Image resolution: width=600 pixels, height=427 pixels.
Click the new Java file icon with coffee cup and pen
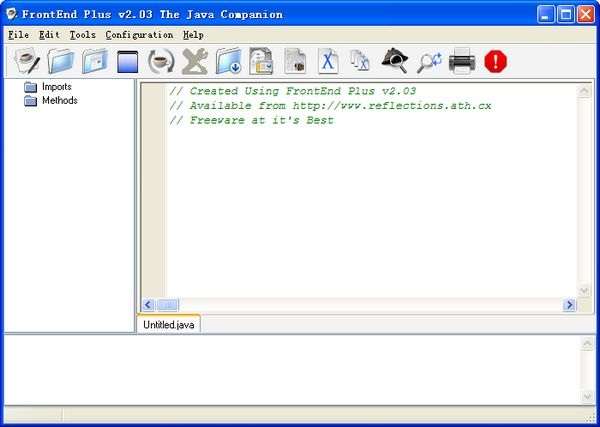tap(27, 61)
